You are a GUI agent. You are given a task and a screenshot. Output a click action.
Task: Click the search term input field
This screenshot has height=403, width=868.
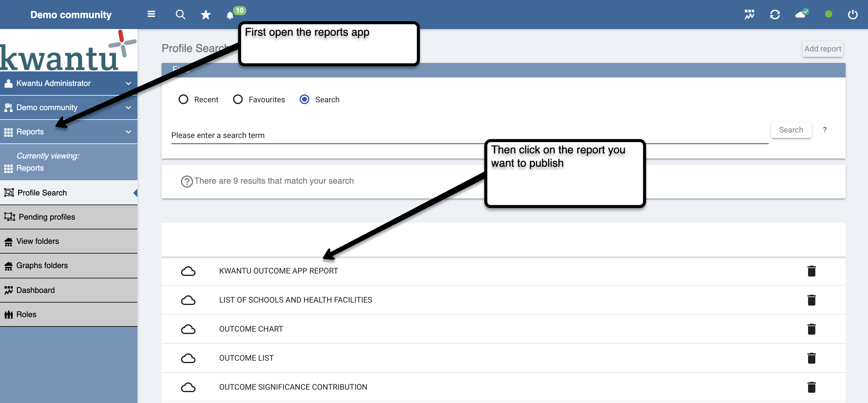pos(469,136)
